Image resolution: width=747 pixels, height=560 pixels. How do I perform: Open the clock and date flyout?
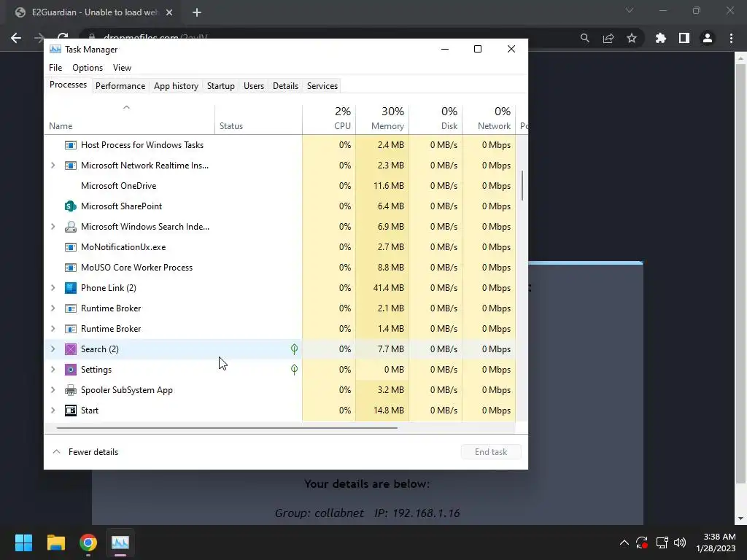click(716, 542)
